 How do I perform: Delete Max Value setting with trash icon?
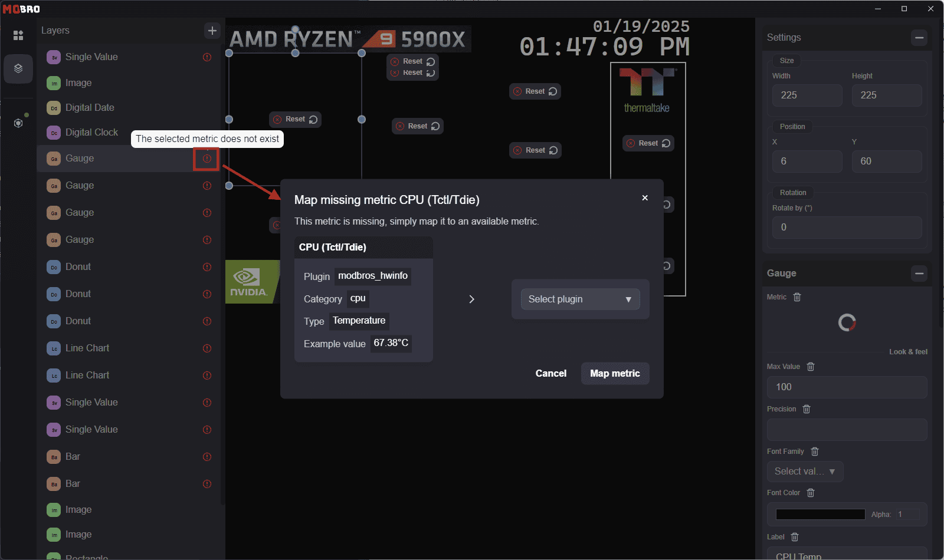(x=811, y=367)
